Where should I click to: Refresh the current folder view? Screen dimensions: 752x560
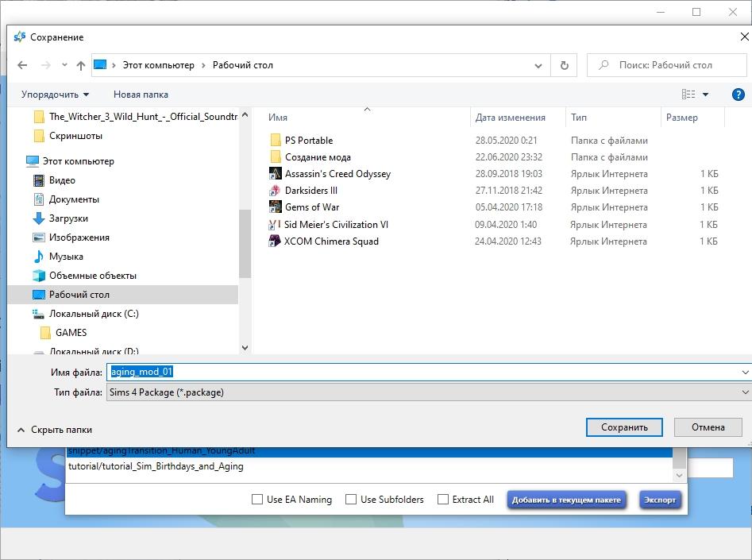(x=564, y=65)
